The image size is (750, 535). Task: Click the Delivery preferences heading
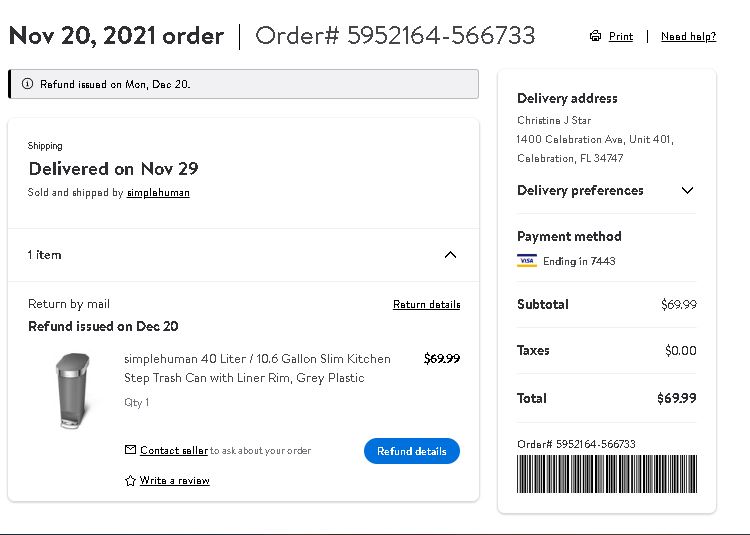point(580,190)
